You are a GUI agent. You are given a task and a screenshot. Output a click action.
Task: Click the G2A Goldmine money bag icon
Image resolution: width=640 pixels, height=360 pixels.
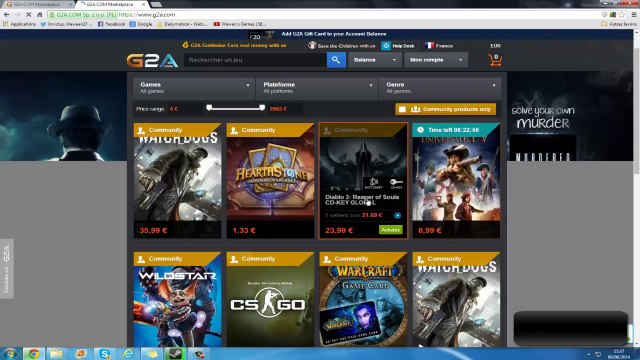[185, 45]
